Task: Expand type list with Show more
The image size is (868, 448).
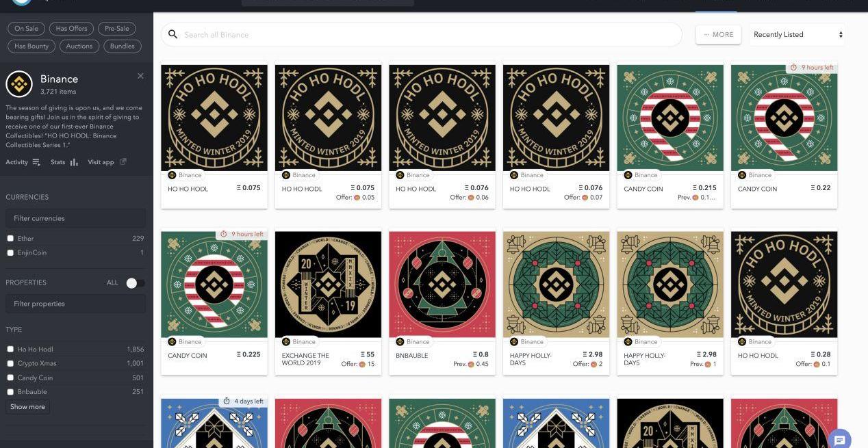Action: 27,406
